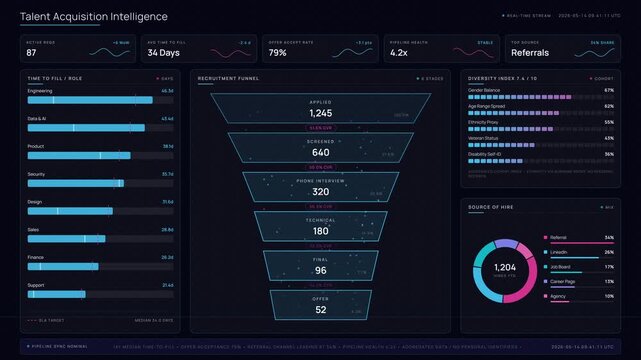This screenshot has width=641, height=360.
Task: Select the Applied 1,245 funnel stage
Action: (x=320, y=108)
